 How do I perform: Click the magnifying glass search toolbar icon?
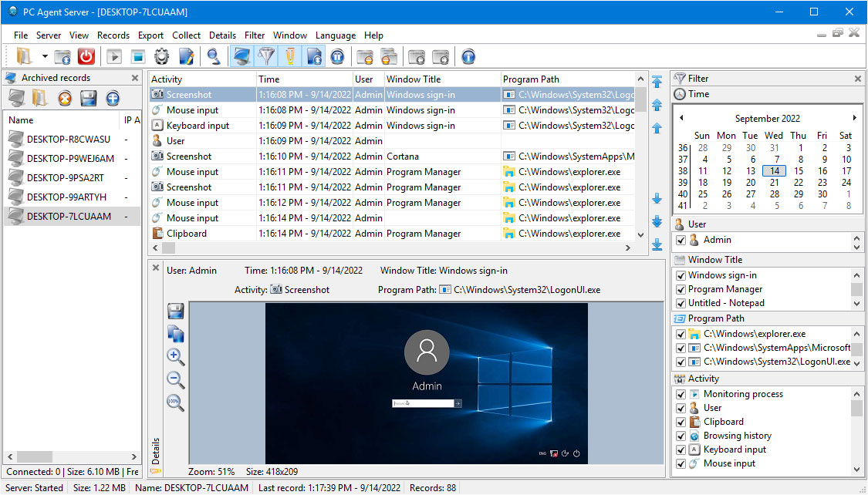click(x=213, y=56)
